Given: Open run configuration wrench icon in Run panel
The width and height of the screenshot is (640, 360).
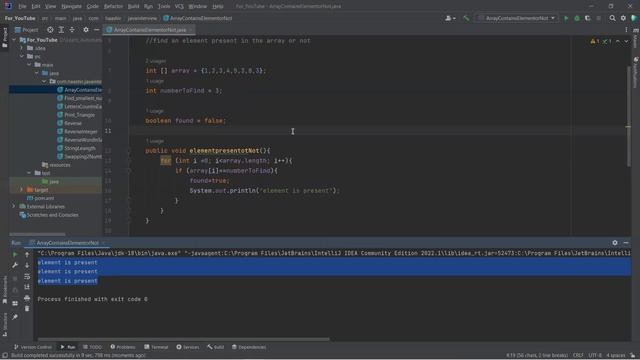Looking at the screenshot, I should (15, 265).
